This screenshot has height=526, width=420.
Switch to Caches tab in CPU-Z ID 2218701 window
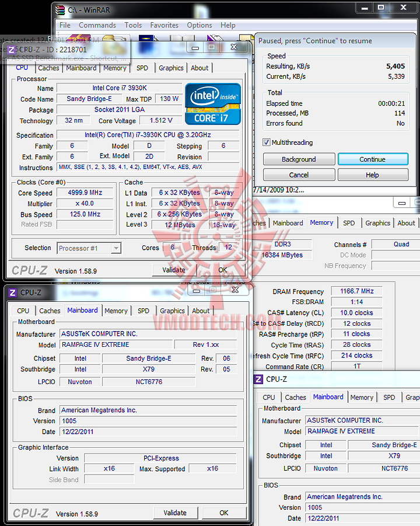coord(48,68)
